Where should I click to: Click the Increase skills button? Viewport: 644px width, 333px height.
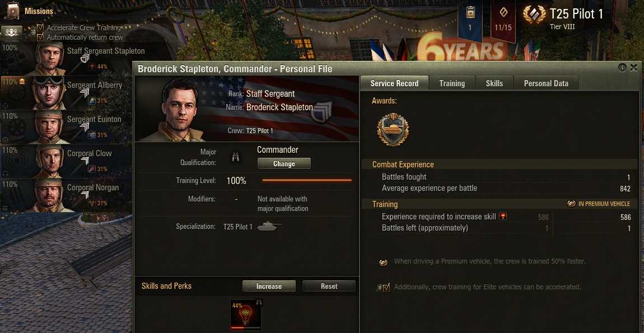click(269, 286)
